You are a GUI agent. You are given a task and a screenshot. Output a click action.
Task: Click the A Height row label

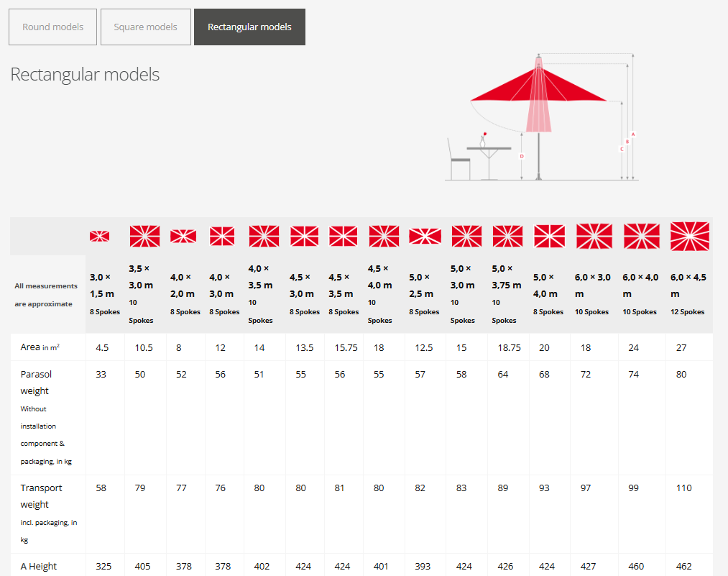pyautogui.click(x=39, y=566)
